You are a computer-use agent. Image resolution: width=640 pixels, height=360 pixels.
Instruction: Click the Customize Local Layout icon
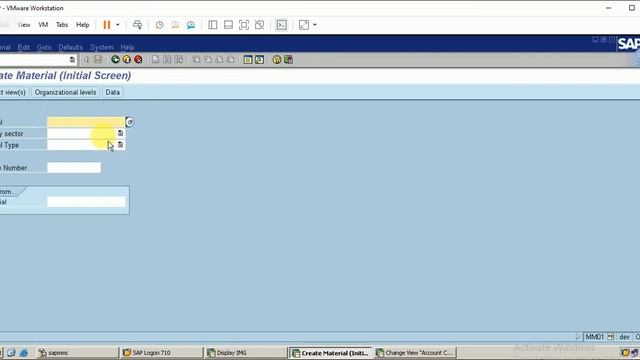[x=288, y=60]
